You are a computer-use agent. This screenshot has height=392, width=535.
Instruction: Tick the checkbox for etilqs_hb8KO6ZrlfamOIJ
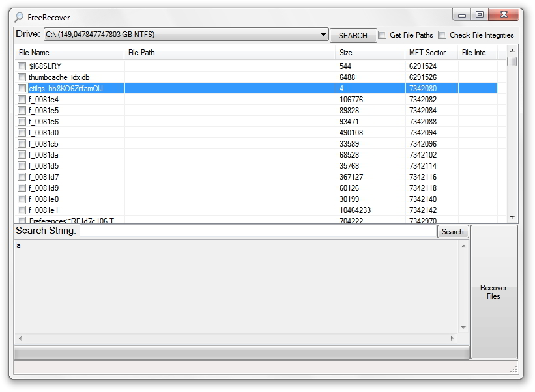tap(22, 89)
